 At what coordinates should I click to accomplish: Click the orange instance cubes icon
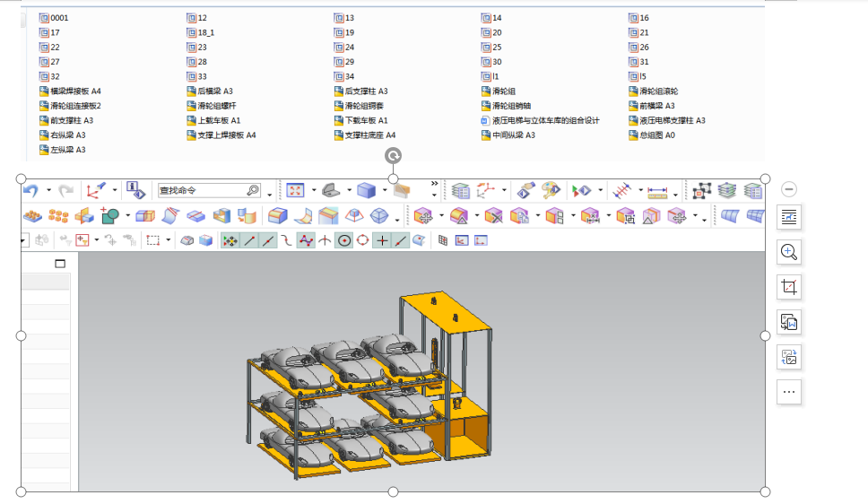tap(58, 216)
